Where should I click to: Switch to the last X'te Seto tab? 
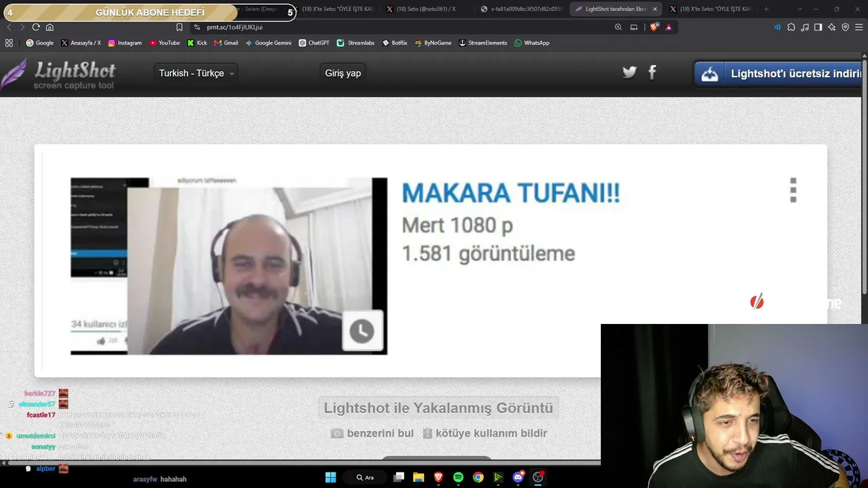point(709,9)
